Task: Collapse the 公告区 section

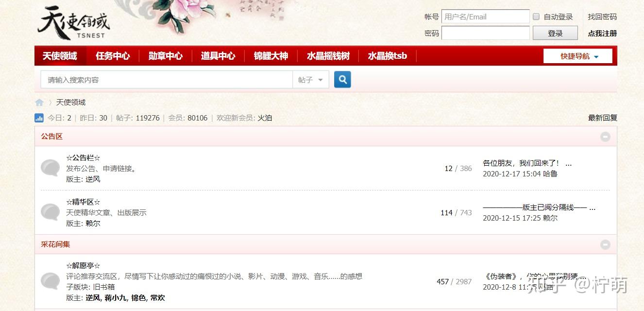Action: 605,137
